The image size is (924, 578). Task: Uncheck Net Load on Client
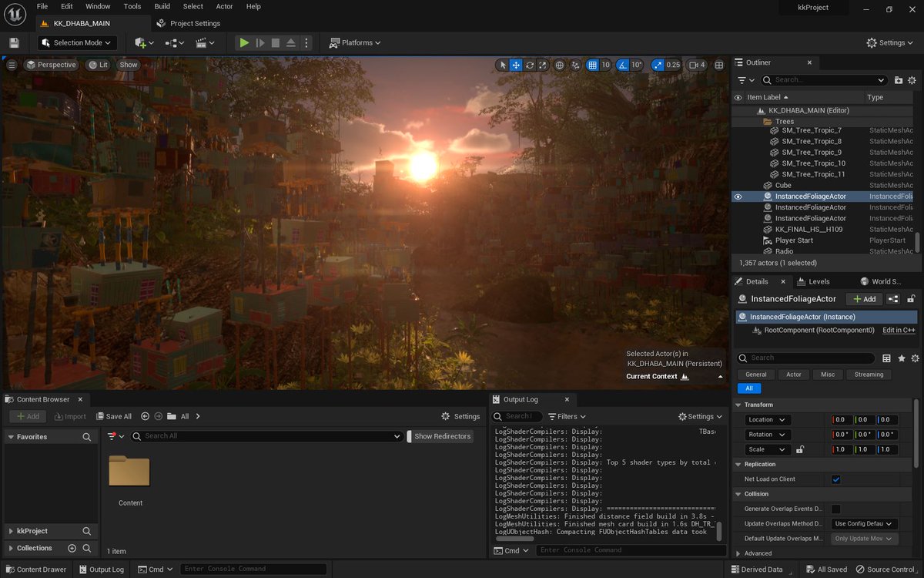pyautogui.click(x=835, y=479)
